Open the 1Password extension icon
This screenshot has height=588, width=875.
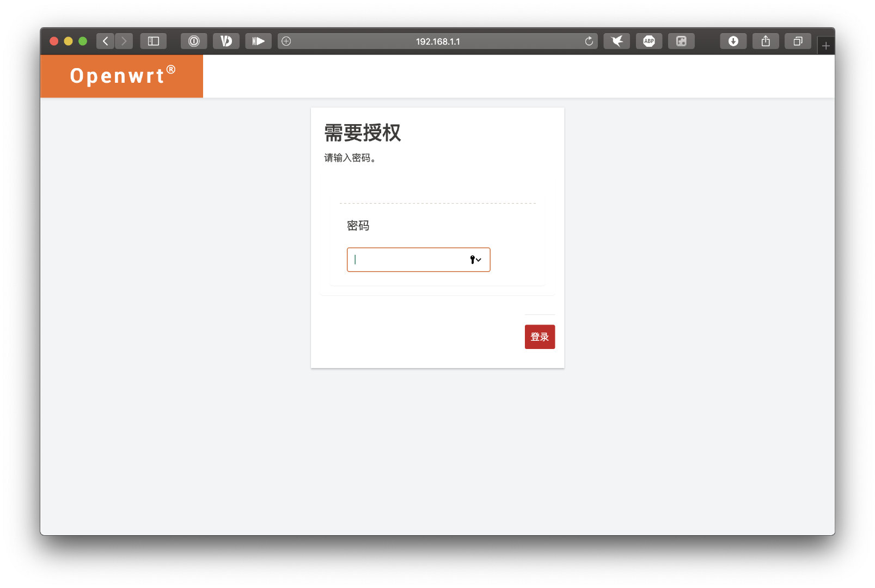(194, 41)
